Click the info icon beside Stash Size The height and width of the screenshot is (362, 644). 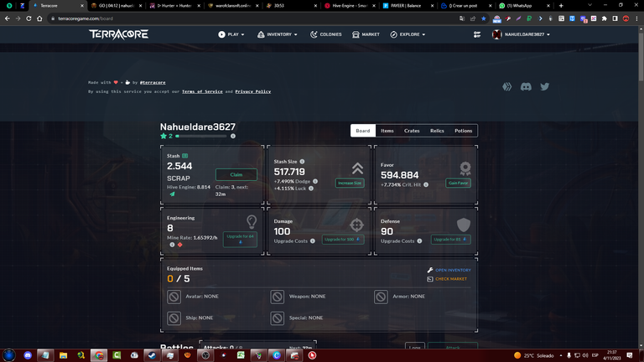tap(302, 161)
